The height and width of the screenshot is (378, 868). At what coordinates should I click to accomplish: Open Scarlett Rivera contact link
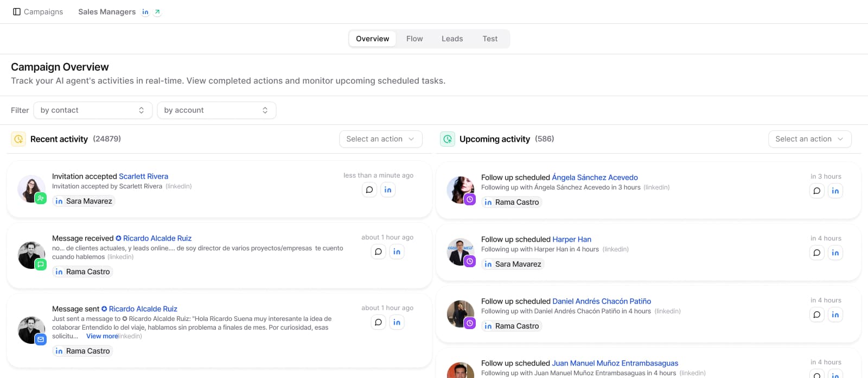pyautogui.click(x=143, y=177)
